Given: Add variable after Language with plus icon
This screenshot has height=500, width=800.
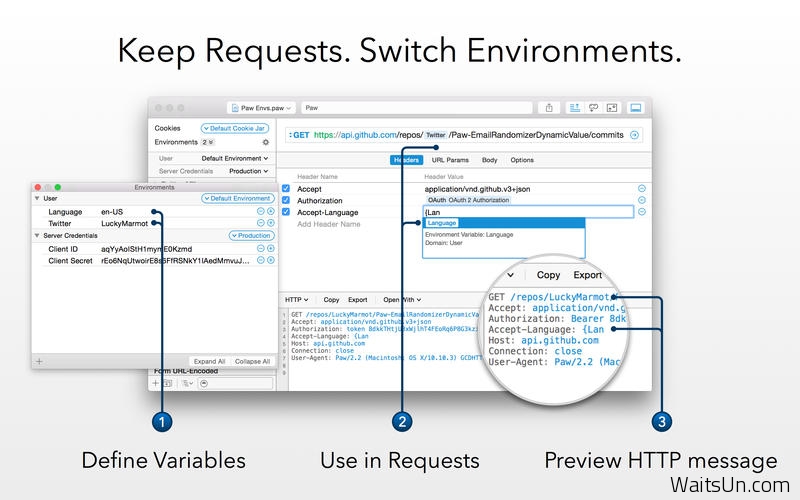Looking at the screenshot, I should (x=271, y=211).
